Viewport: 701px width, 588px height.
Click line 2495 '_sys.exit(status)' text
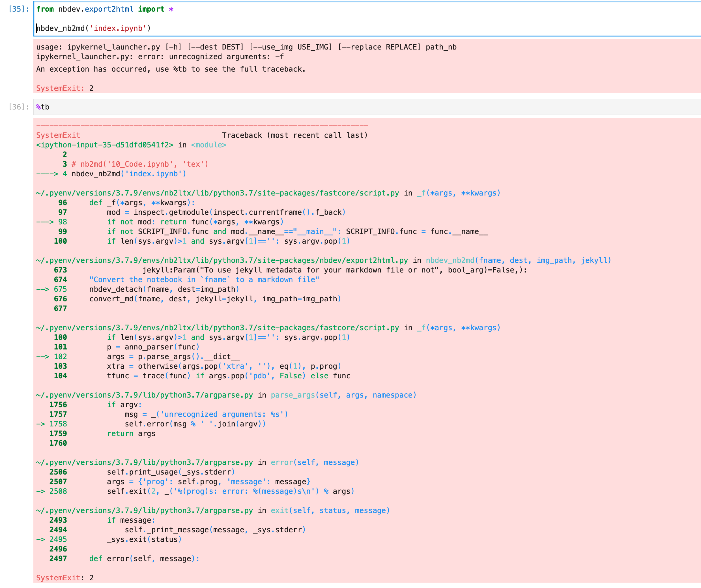pyautogui.click(x=144, y=540)
